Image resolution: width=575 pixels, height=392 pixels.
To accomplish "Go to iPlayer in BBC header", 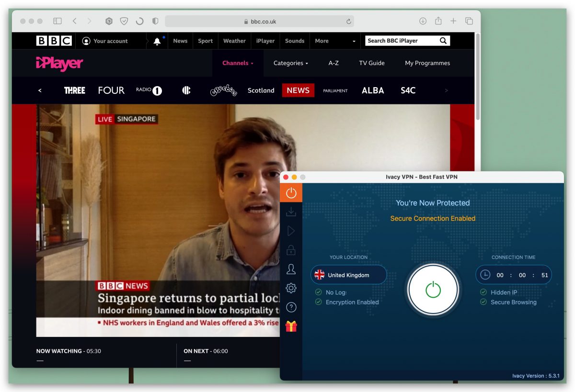I will (265, 41).
